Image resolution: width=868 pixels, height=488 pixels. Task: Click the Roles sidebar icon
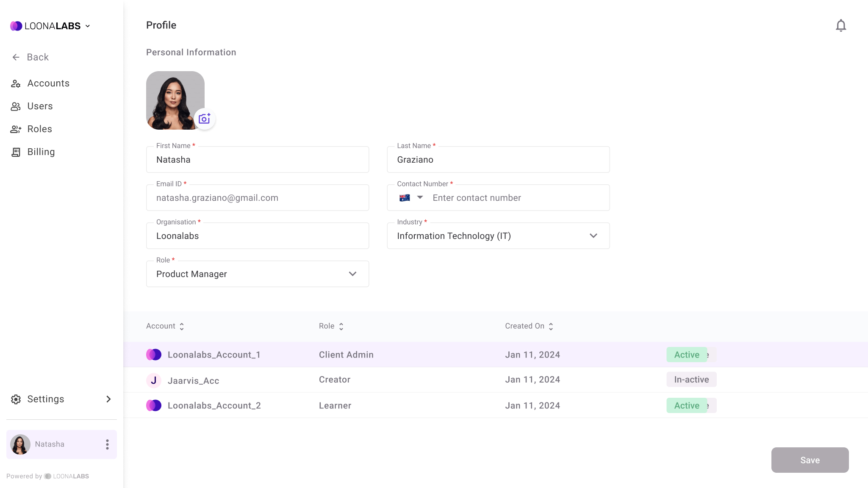[16, 129]
